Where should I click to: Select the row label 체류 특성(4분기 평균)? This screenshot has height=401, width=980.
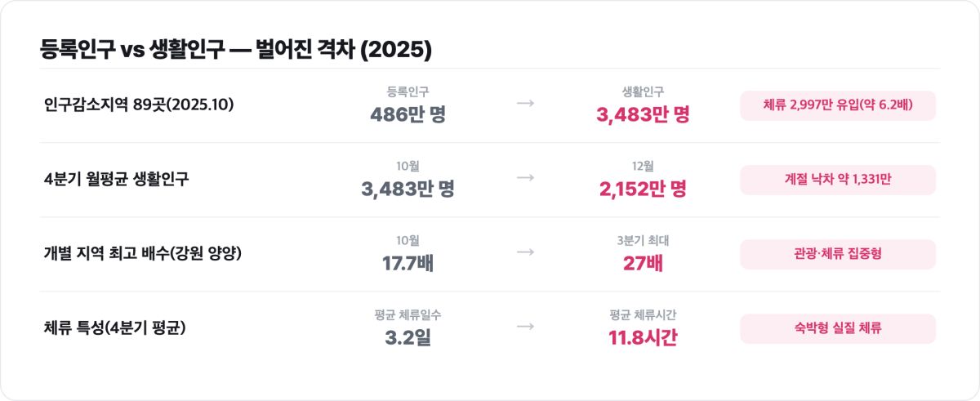click(115, 328)
